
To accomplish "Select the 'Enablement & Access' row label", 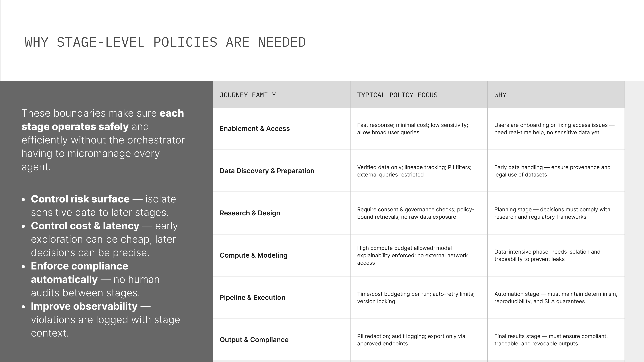I will pyautogui.click(x=255, y=129).
